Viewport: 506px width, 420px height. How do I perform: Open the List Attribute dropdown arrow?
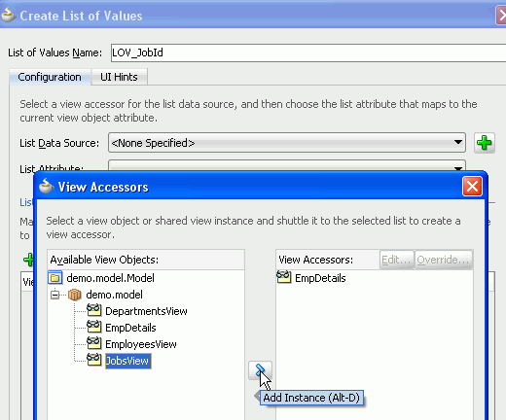458,168
